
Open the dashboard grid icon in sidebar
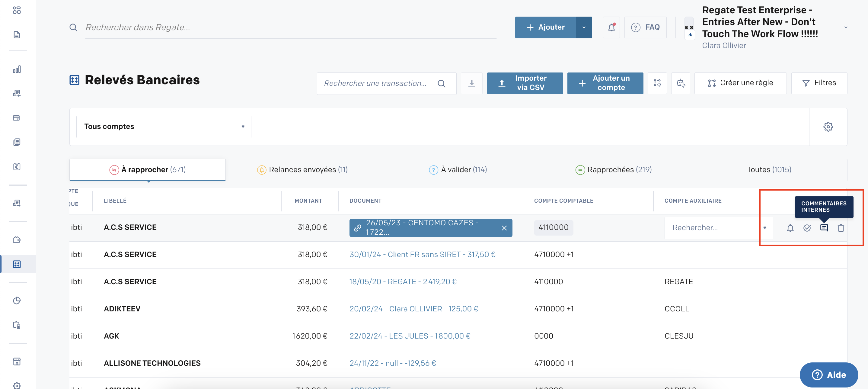17,11
